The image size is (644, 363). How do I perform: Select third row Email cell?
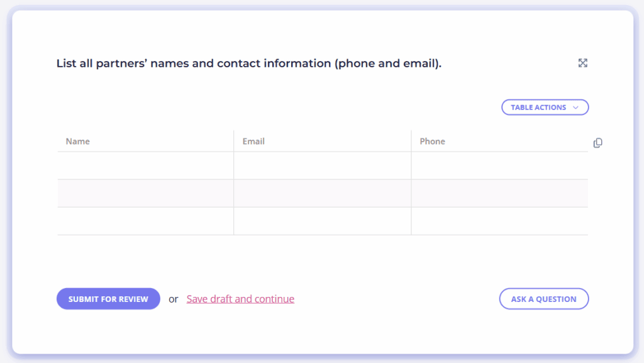point(323,221)
